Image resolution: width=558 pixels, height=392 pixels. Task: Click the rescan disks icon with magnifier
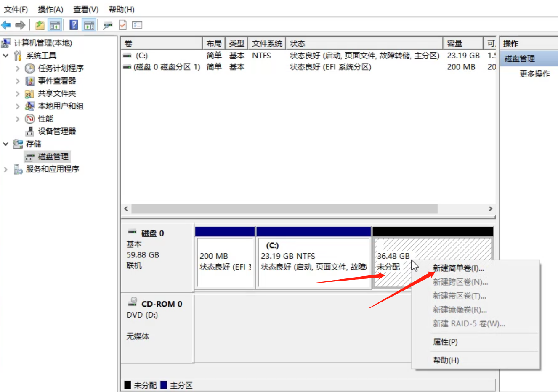click(x=108, y=25)
